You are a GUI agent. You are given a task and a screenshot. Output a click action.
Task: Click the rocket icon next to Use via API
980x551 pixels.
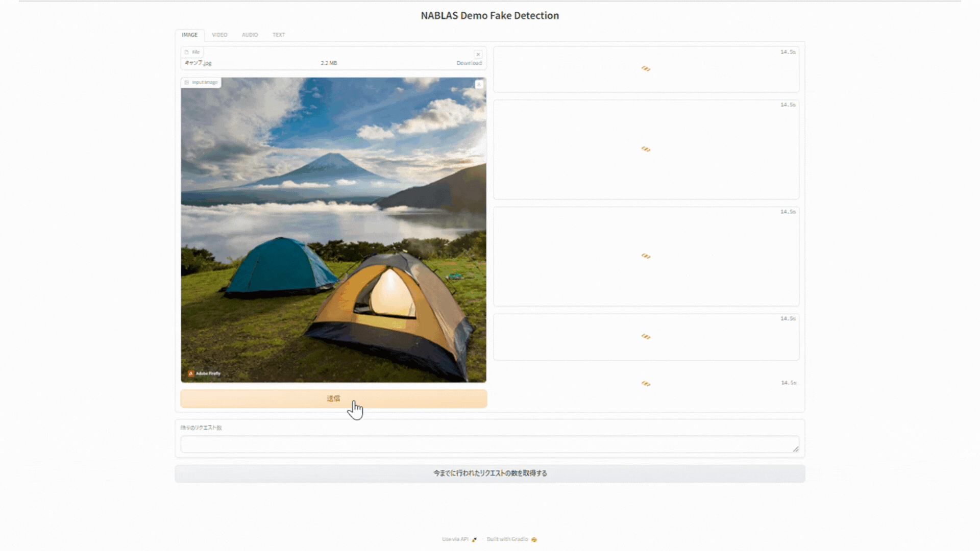point(474,540)
